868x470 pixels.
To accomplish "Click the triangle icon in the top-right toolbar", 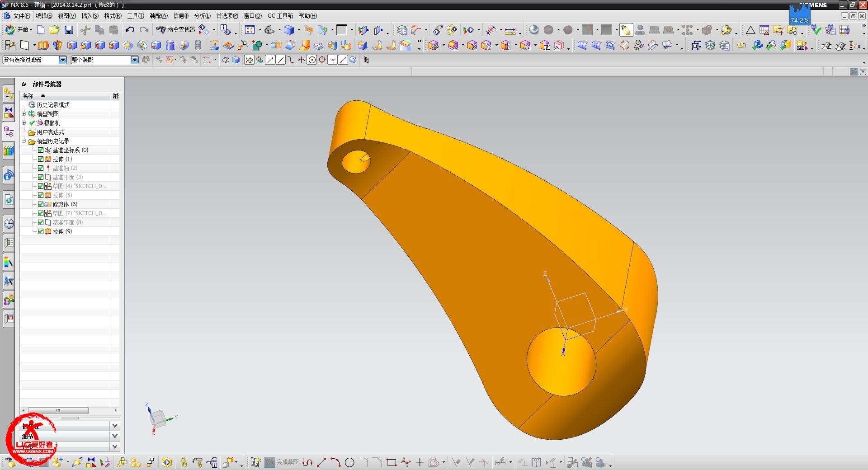I will [750, 30].
